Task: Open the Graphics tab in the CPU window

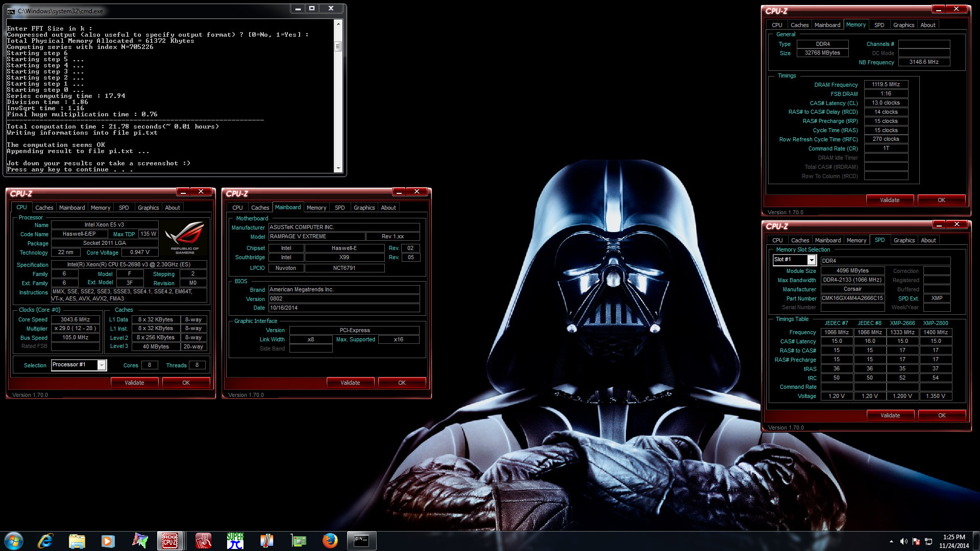Action: [x=148, y=208]
